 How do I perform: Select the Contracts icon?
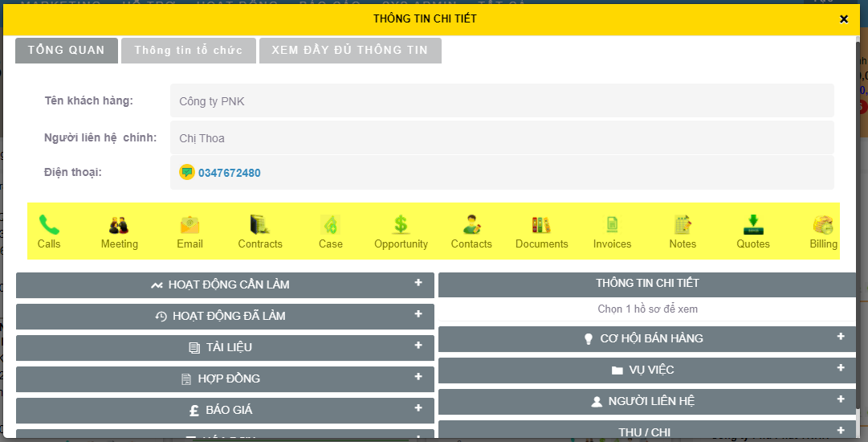coord(260,225)
